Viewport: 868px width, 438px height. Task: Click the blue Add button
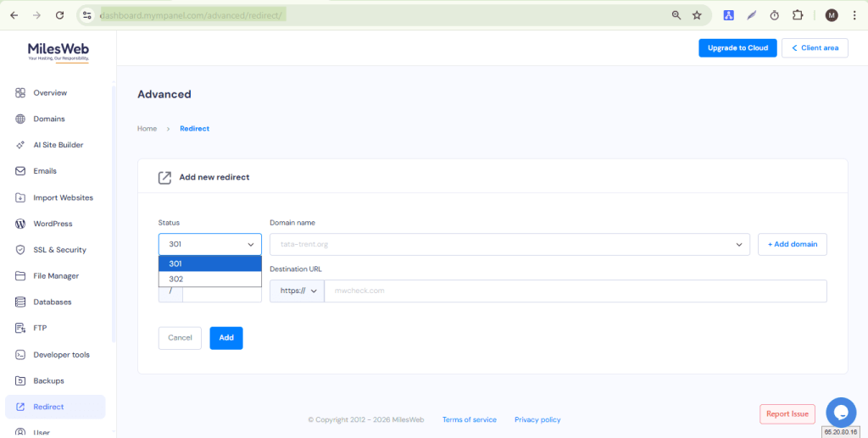tap(225, 338)
